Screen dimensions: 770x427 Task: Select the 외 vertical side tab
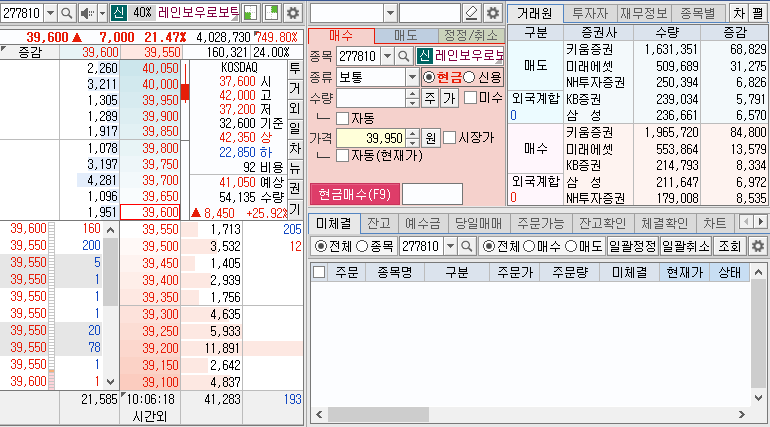tap(295, 108)
